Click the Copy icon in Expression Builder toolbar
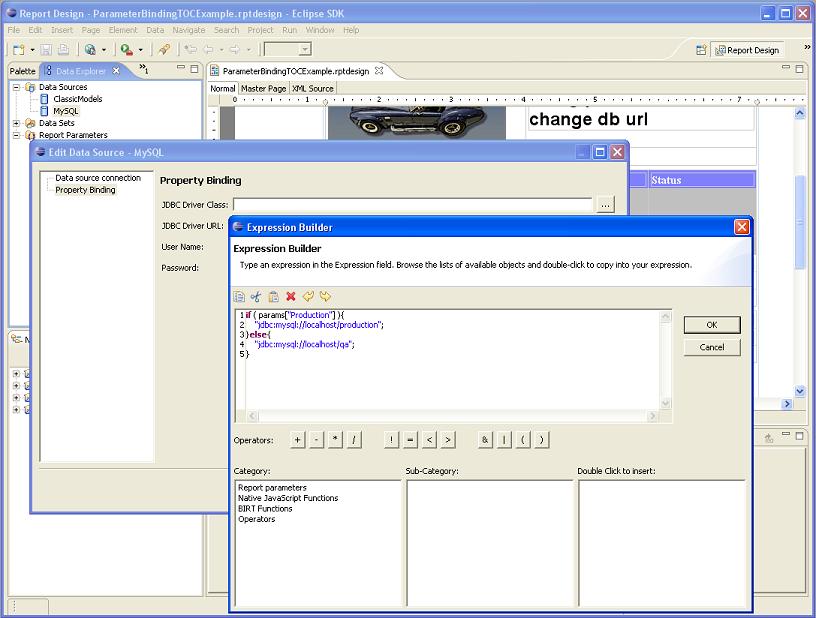Image resolution: width=816 pixels, height=618 pixels. click(x=239, y=296)
